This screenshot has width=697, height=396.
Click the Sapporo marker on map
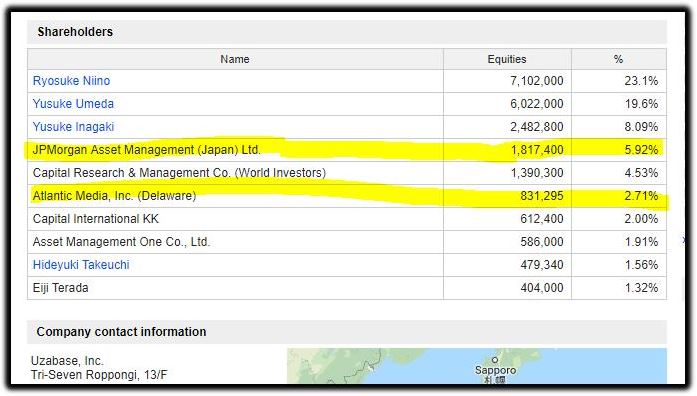pyautogui.click(x=495, y=360)
